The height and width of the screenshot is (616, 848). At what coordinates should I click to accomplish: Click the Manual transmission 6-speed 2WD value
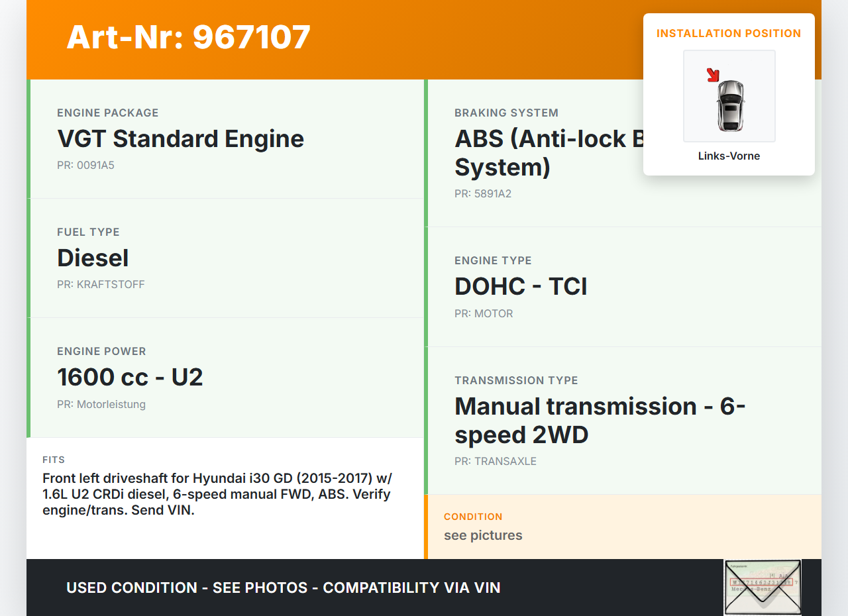pos(600,421)
